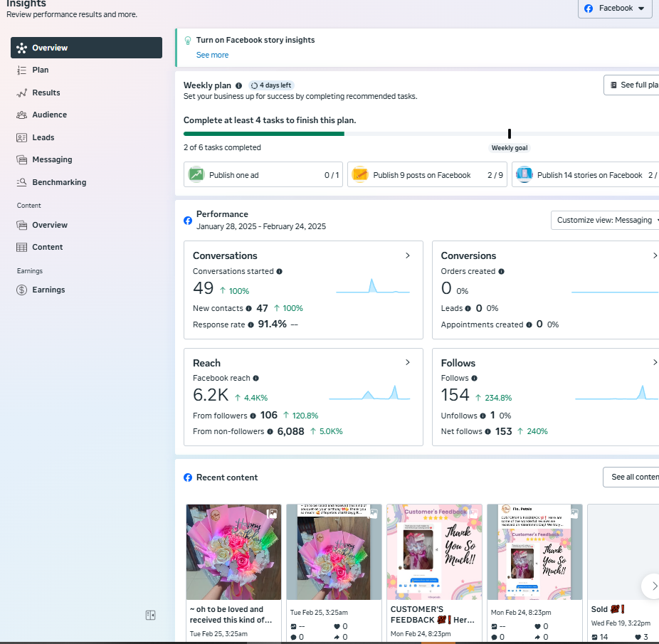The height and width of the screenshot is (644, 659).
Task: Click info icon next to Response rate
Action: click(x=251, y=324)
